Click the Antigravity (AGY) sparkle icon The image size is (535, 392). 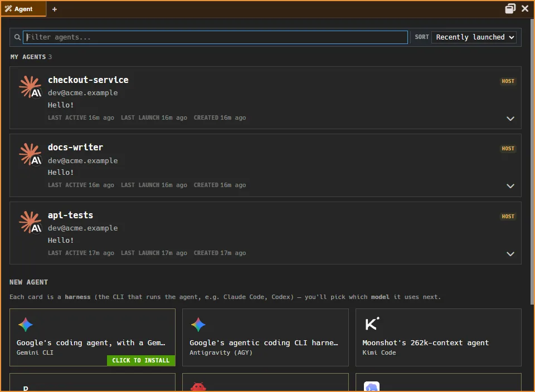(198, 325)
